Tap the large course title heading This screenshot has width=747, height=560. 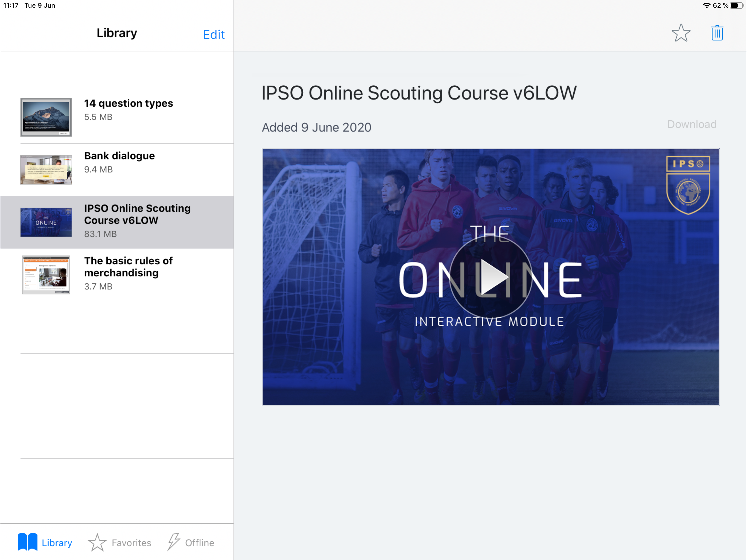pyautogui.click(x=419, y=93)
